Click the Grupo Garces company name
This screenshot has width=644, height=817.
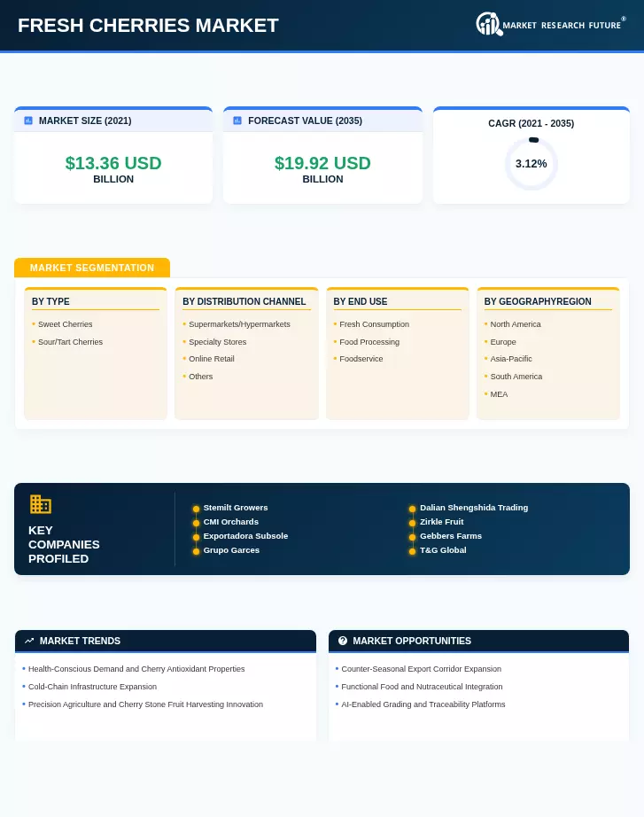tap(231, 550)
